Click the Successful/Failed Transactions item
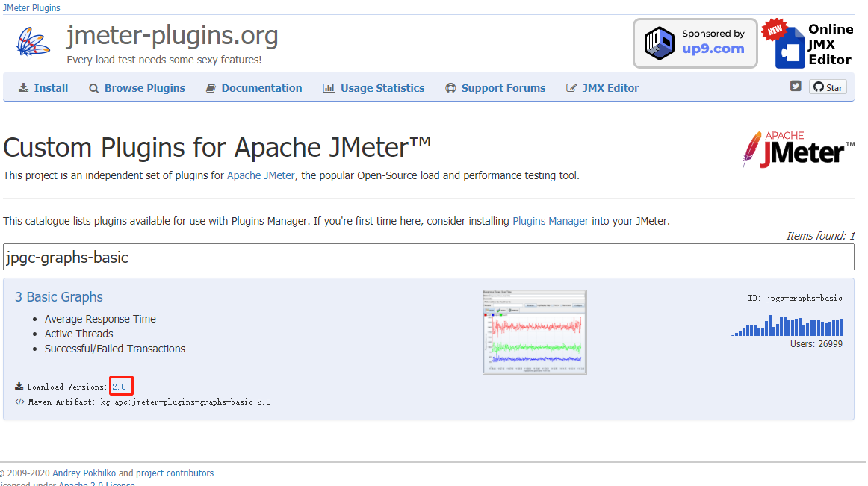The width and height of the screenshot is (868, 486). click(114, 349)
